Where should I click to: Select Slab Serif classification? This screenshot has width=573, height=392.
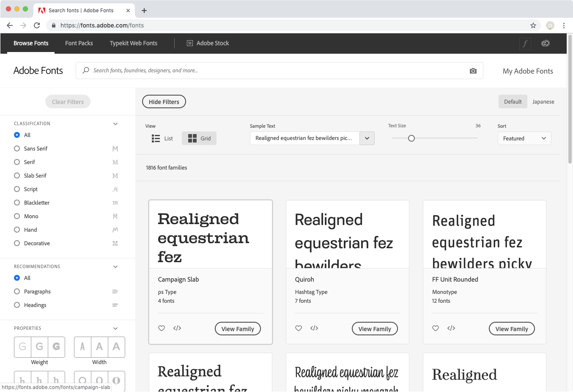17,175
